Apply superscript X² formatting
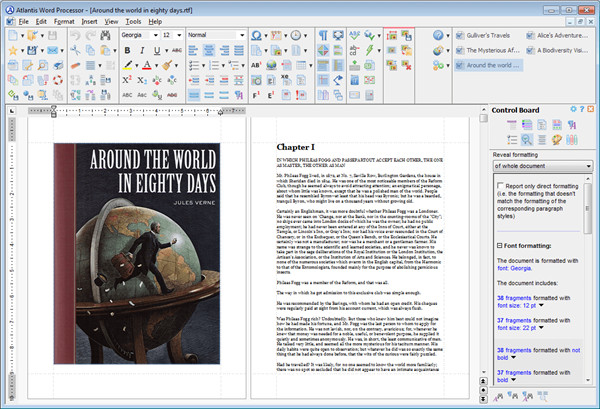600x409 pixels. click(x=127, y=80)
